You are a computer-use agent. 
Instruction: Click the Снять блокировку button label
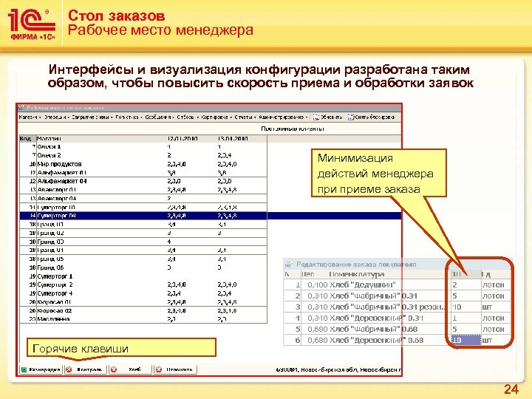tap(375, 117)
